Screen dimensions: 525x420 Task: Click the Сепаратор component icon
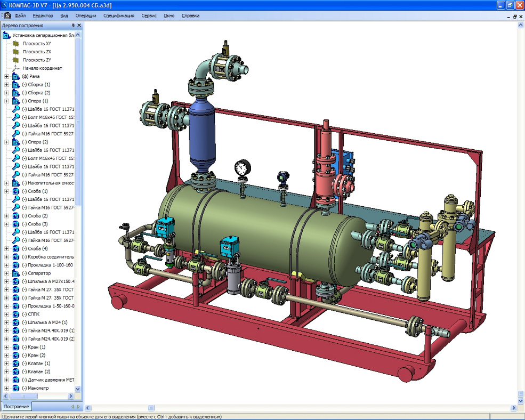coord(16,273)
